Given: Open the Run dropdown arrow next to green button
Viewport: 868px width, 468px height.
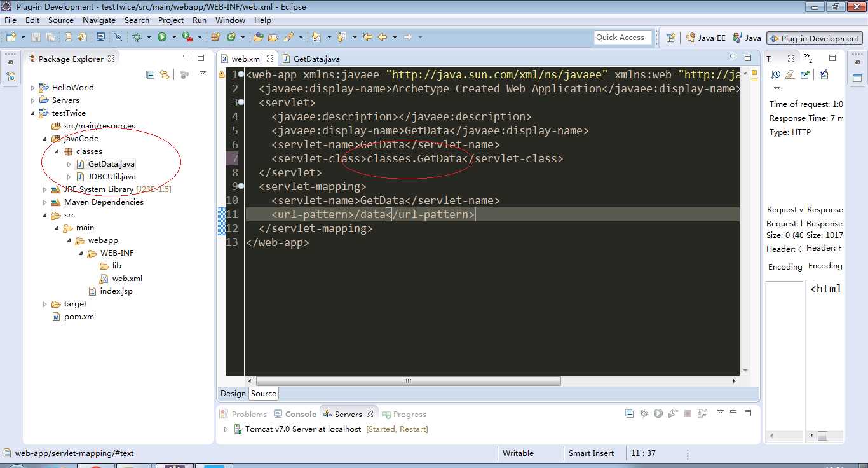Looking at the screenshot, I should tap(174, 38).
